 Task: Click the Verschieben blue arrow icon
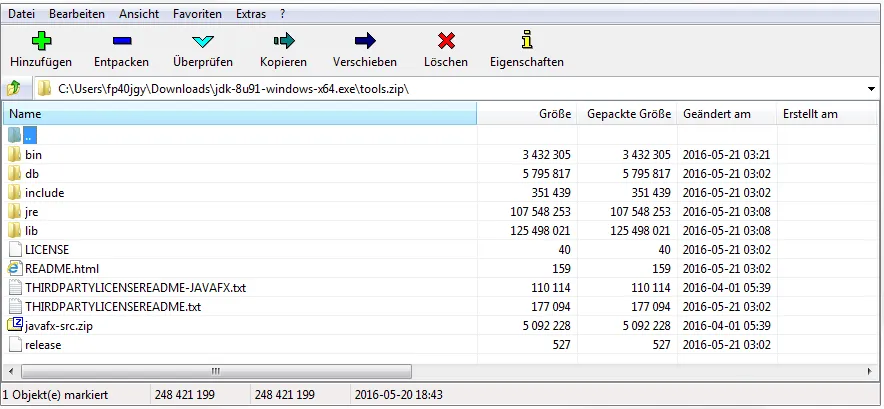click(x=365, y=41)
